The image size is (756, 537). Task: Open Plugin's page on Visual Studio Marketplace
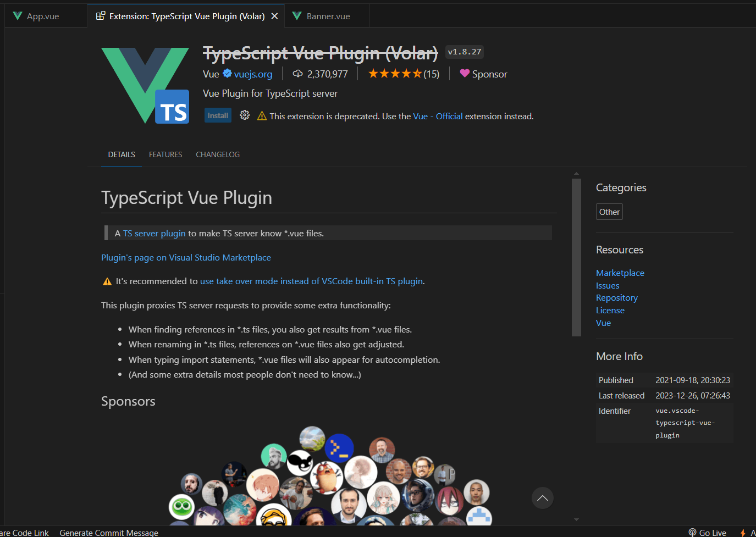click(x=186, y=257)
